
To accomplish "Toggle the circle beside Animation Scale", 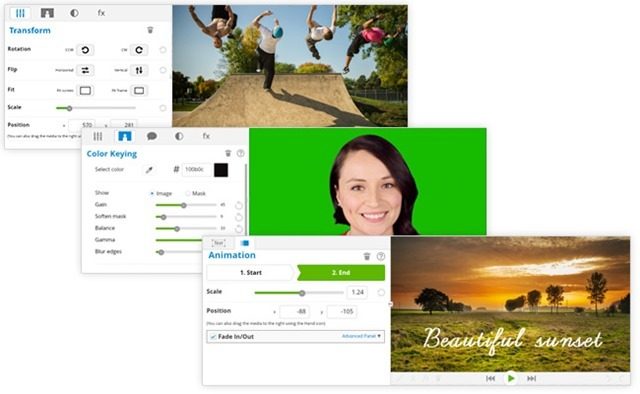I will tap(381, 292).
